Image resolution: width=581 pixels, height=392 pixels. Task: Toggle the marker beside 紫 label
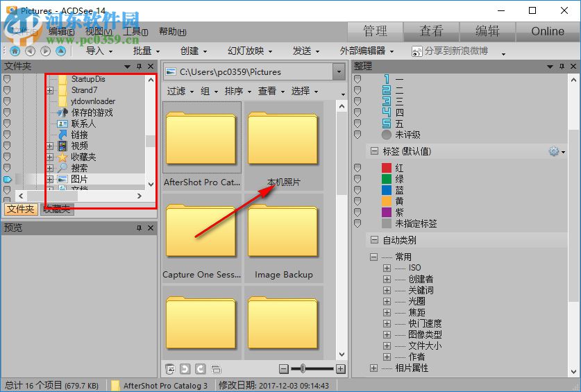pos(357,212)
